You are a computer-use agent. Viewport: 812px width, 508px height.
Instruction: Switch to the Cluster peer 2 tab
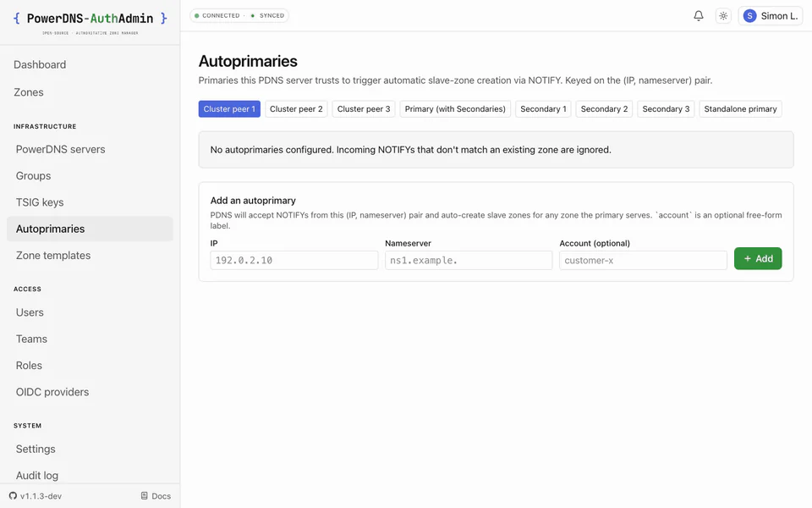coord(296,109)
